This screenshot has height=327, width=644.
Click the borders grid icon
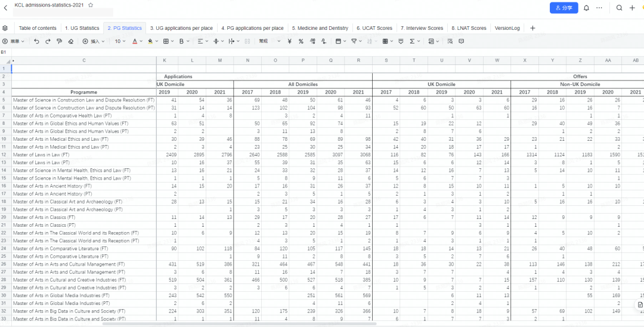pyautogui.click(x=166, y=41)
